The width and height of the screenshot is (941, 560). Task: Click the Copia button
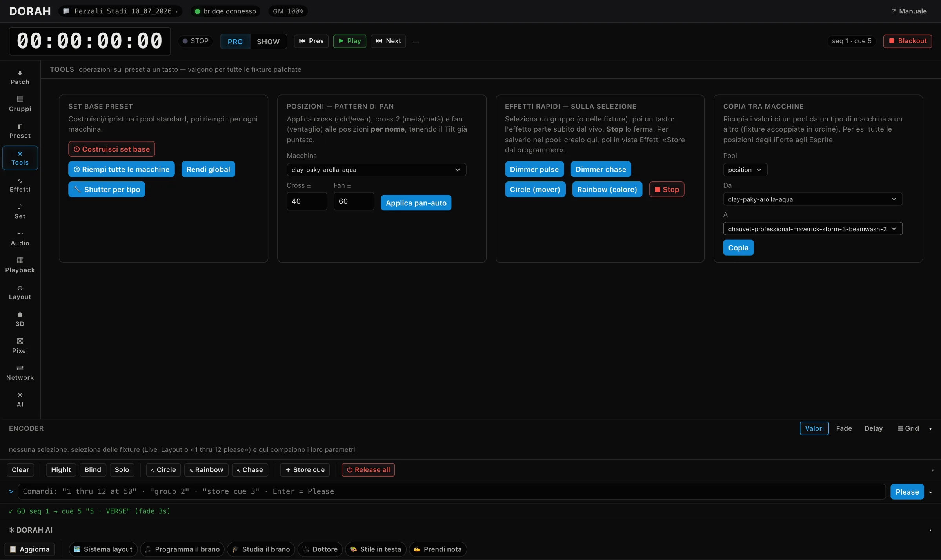coord(738,248)
